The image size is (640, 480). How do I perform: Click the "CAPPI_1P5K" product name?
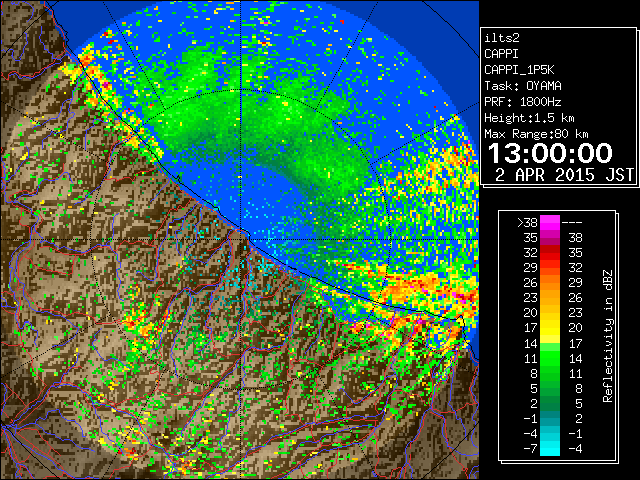point(519,70)
